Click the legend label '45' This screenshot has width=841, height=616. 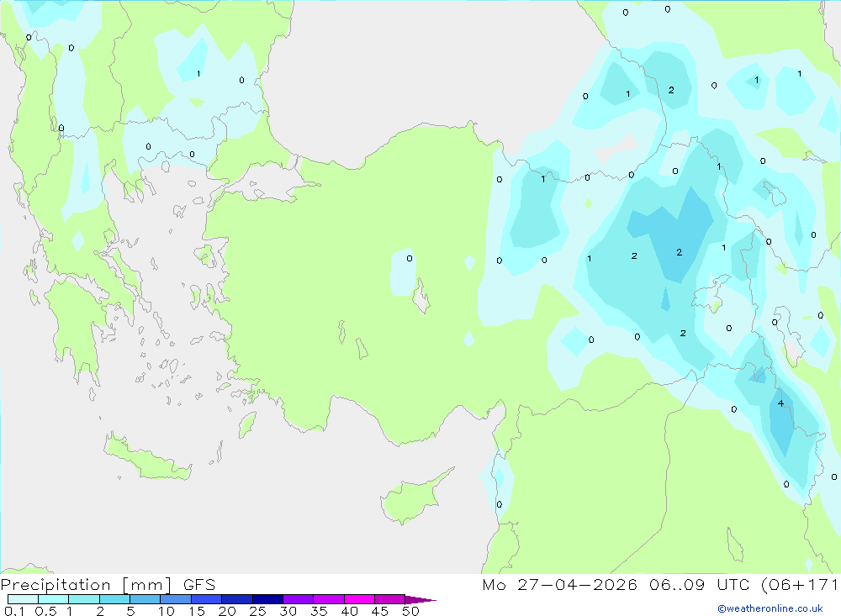(x=380, y=611)
